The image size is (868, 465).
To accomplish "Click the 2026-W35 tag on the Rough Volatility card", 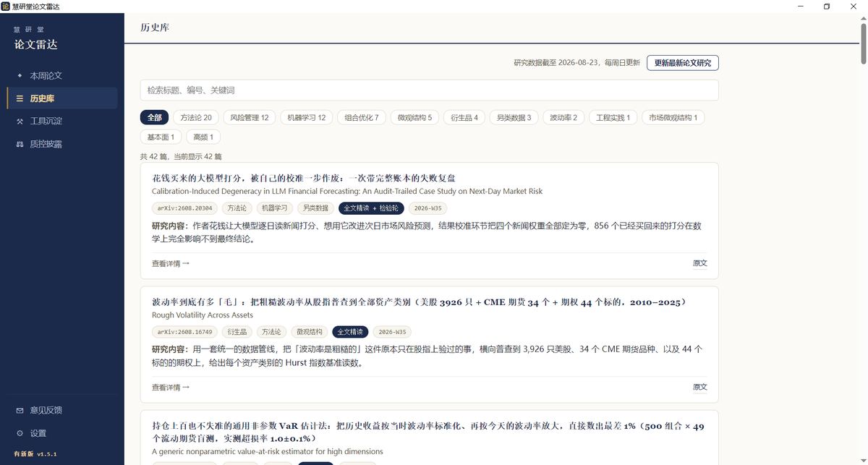I will tap(393, 332).
